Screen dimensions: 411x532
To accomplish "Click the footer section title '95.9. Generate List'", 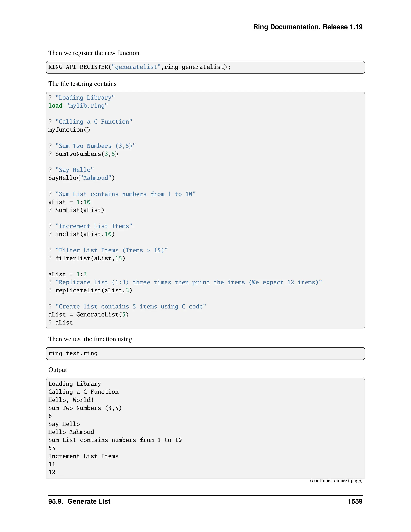I will [x=79, y=502].
